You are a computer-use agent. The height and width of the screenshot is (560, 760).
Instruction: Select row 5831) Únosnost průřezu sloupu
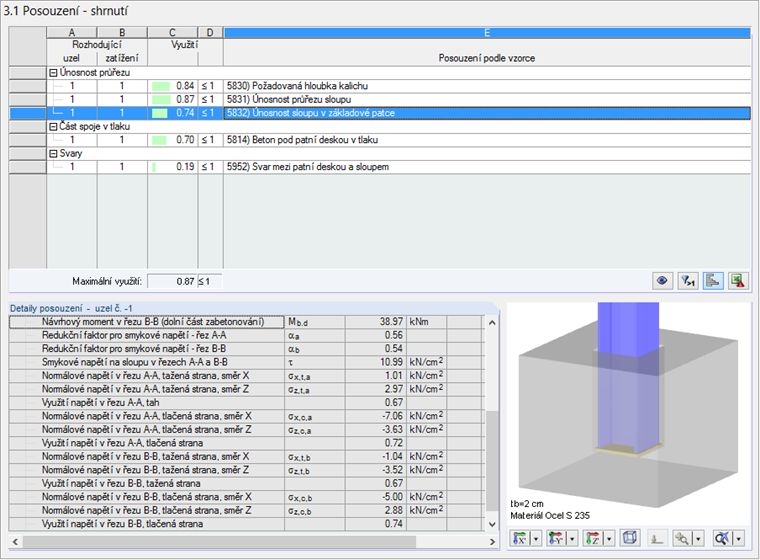click(380, 99)
